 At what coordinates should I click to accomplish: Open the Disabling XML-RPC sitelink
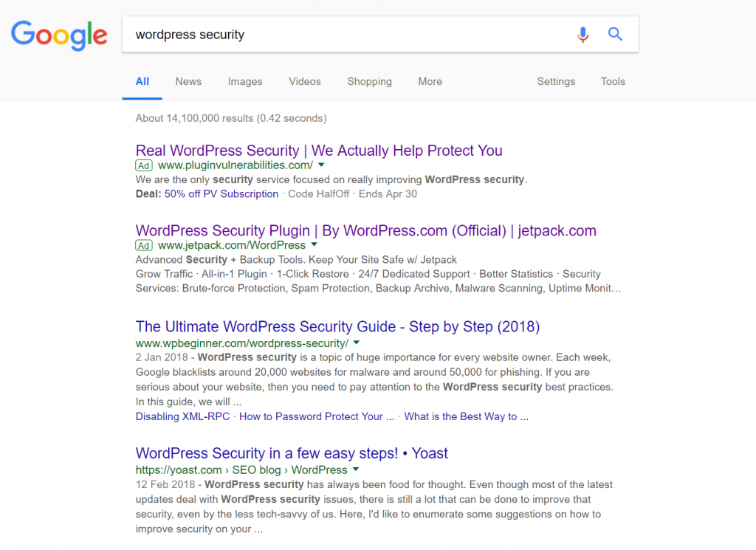[183, 416]
